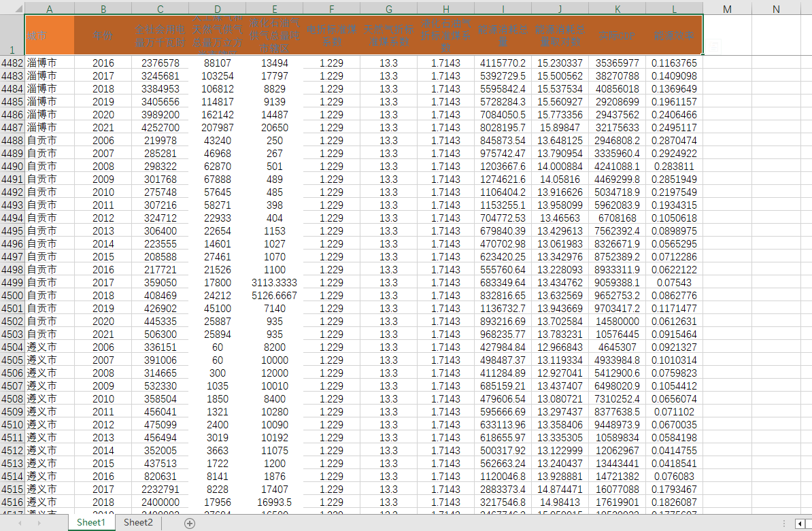Select column A header
The height and width of the screenshot is (531, 812).
49,9
